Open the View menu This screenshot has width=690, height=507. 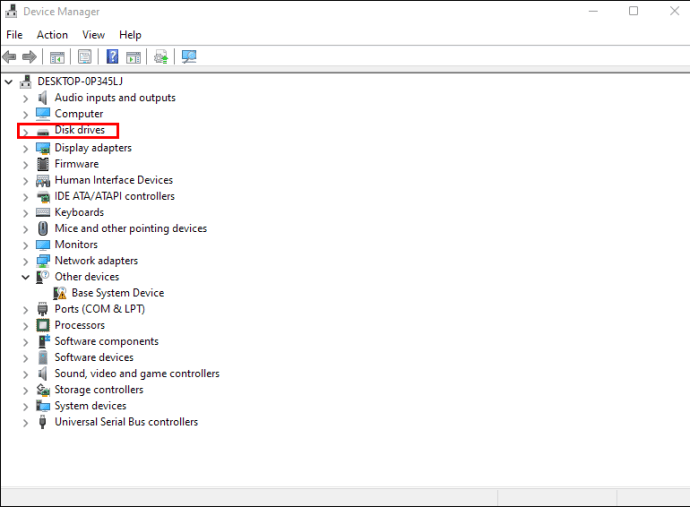[93, 35]
